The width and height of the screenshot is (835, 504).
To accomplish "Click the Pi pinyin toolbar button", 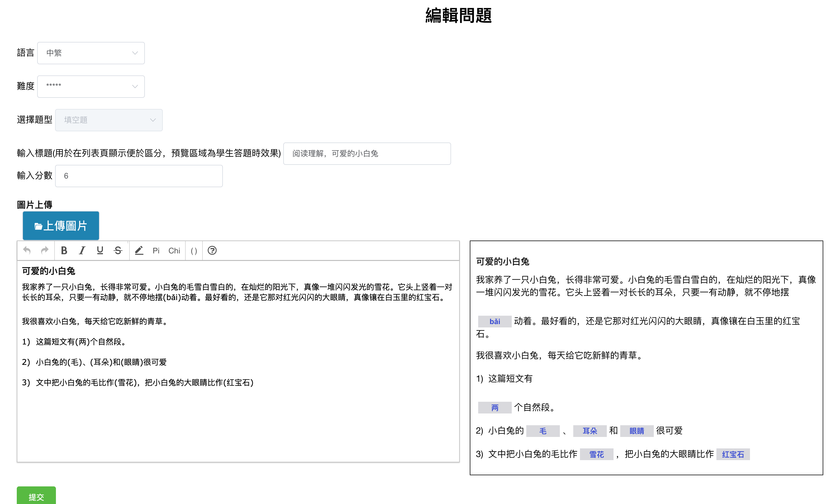I will [x=156, y=251].
